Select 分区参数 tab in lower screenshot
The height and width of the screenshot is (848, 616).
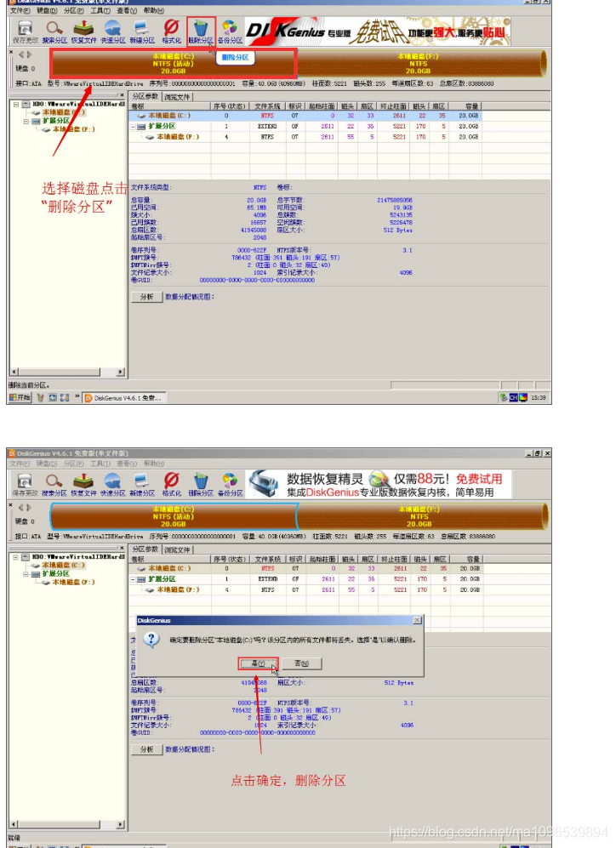click(145, 549)
